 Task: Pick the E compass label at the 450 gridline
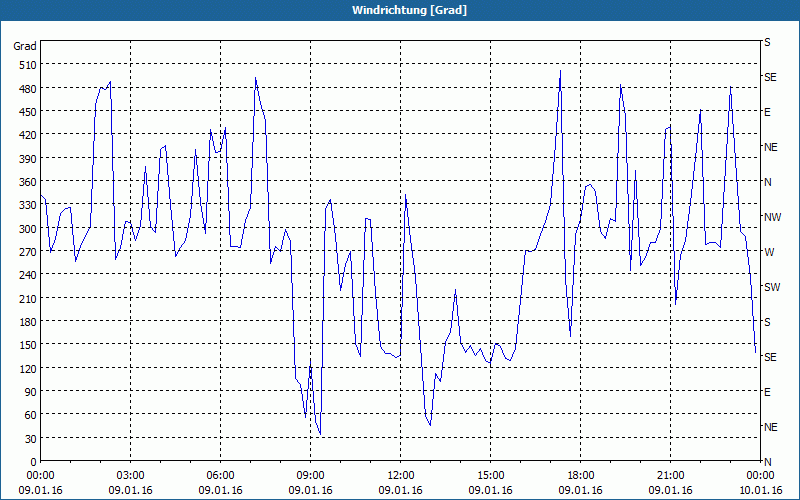click(x=767, y=112)
